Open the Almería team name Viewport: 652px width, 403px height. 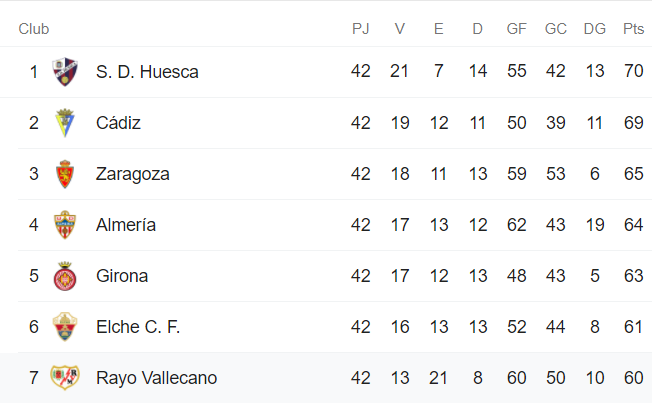click(126, 225)
